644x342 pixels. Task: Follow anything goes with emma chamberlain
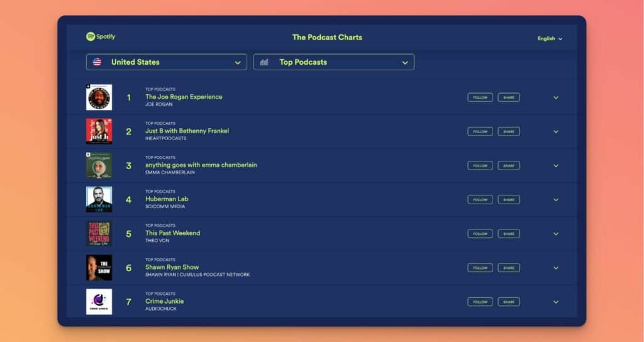click(480, 165)
